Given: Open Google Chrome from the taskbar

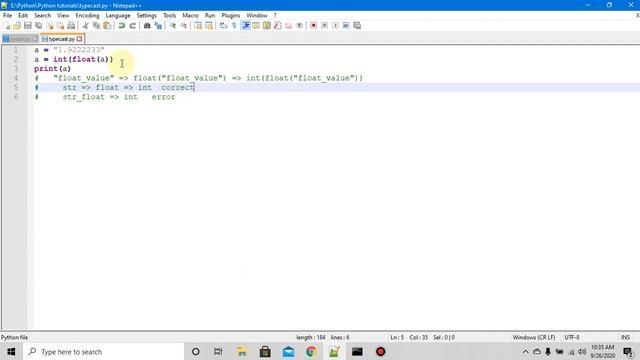Looking at the screenshot, I should click(x=311, y=352).
